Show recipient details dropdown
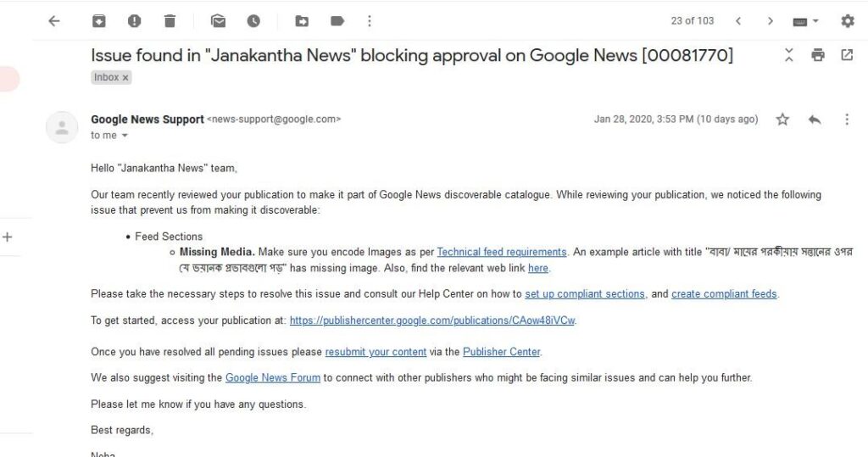Image resolution: width=868 pixels, height=457 pixels. [125, 136]
